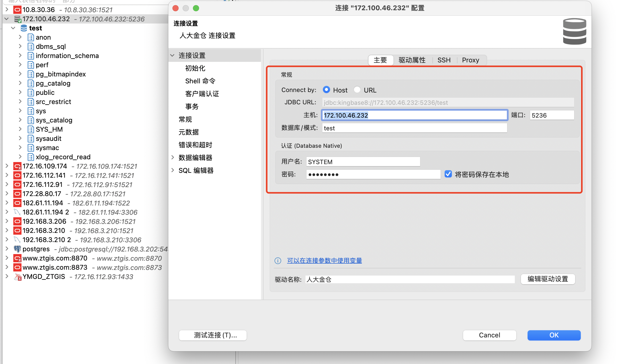The height and width of the screenshot is (364, 634).
Task: Click the 测试连接 button
Action: (x=213, y=335)
